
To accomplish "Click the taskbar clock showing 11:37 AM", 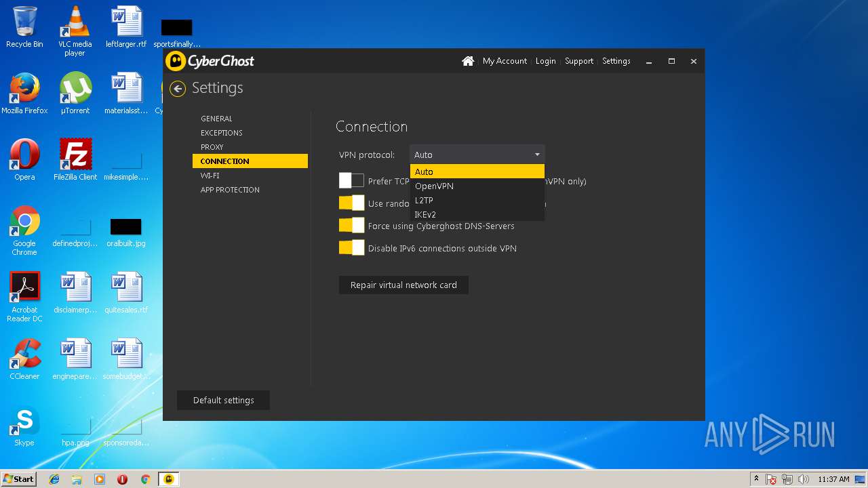I will [833, 479].
